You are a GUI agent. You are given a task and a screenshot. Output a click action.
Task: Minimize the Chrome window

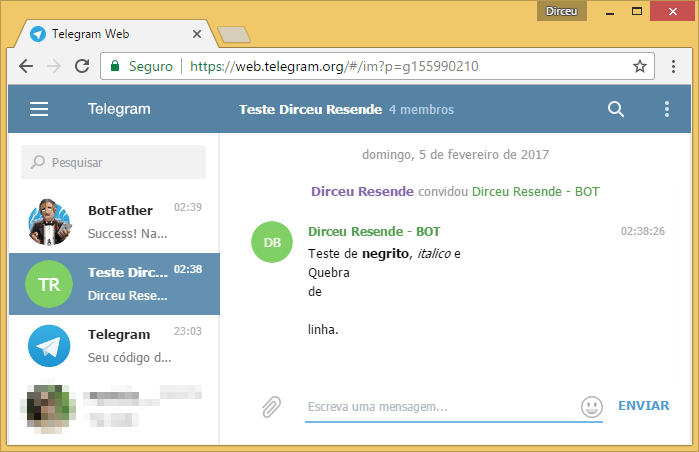(x=610, y=12)
